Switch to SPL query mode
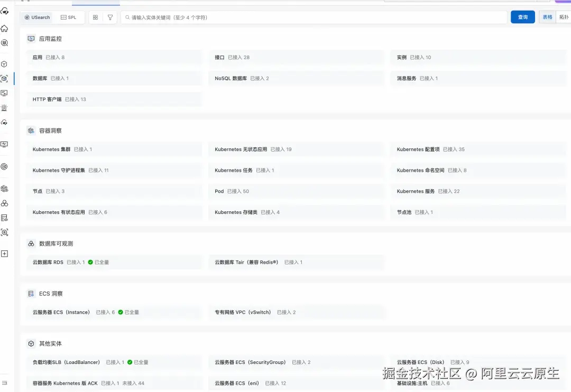 [69, 17]
